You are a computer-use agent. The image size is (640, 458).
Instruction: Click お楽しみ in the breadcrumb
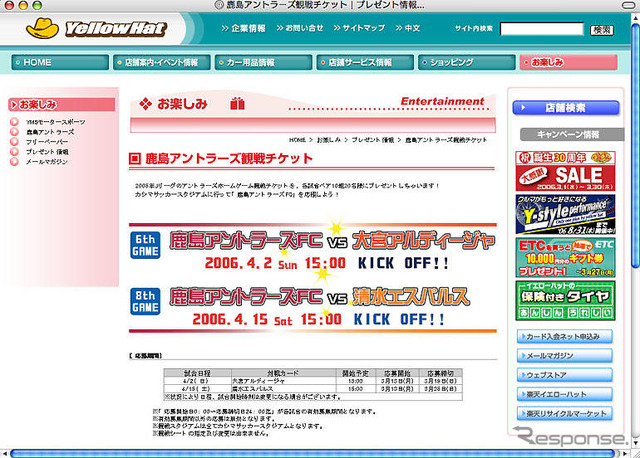(329, 140)
